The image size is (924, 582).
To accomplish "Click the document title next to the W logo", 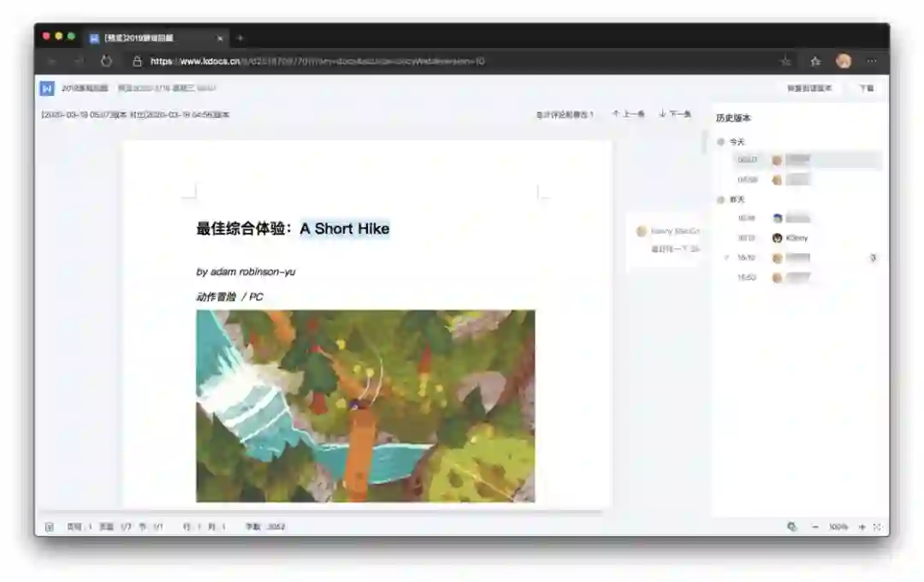I will point(85,88).
